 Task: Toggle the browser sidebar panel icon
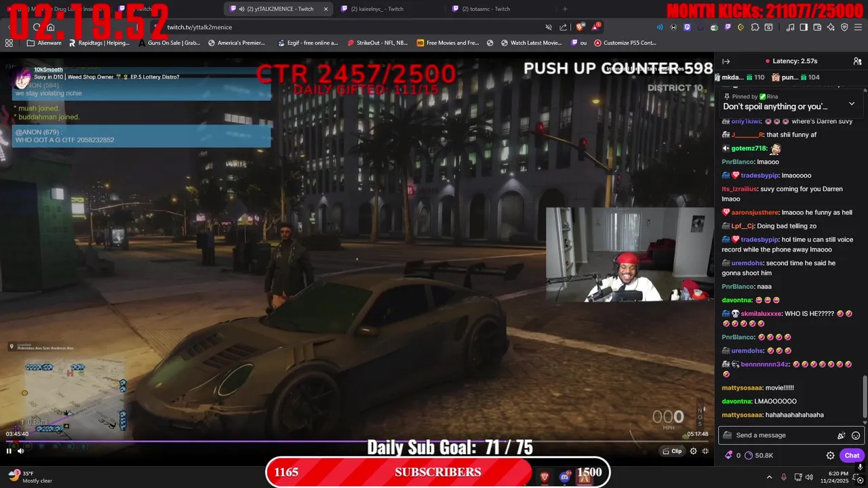[x=804, y=27]
